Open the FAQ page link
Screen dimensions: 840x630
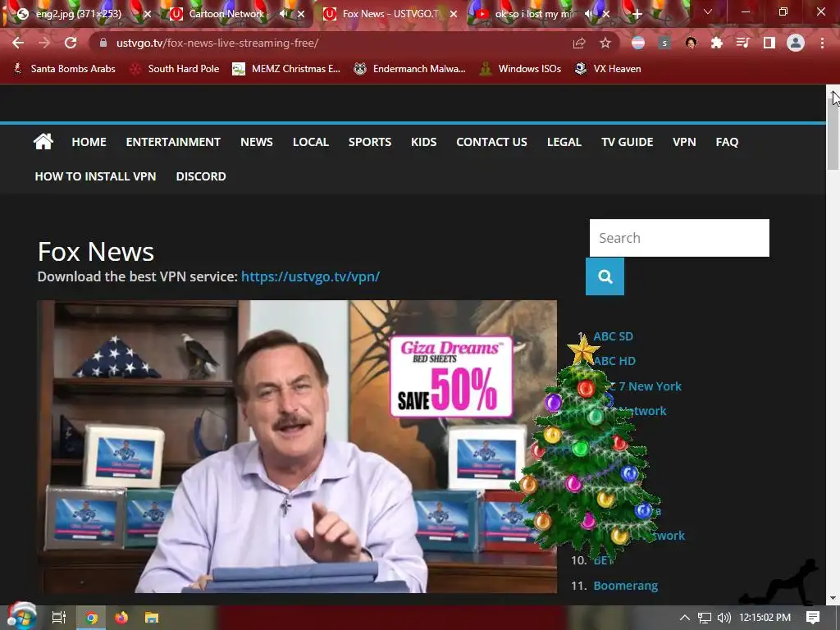coord(727,142)
